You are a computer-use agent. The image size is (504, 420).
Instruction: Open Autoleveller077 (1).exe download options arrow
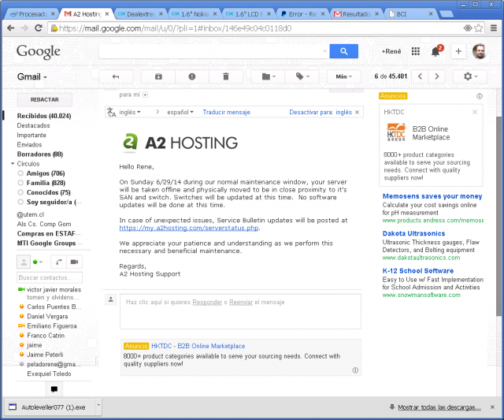coord(98,405)
